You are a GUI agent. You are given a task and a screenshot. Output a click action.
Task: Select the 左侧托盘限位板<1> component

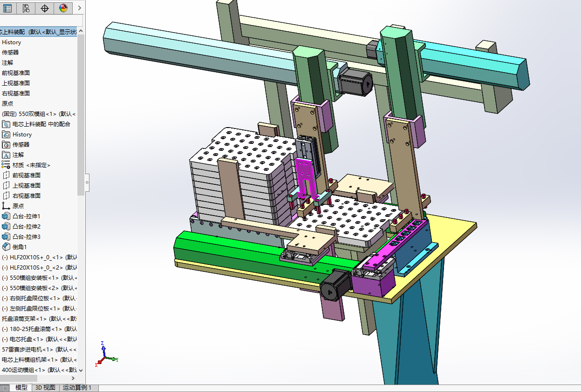pos(39,308)
